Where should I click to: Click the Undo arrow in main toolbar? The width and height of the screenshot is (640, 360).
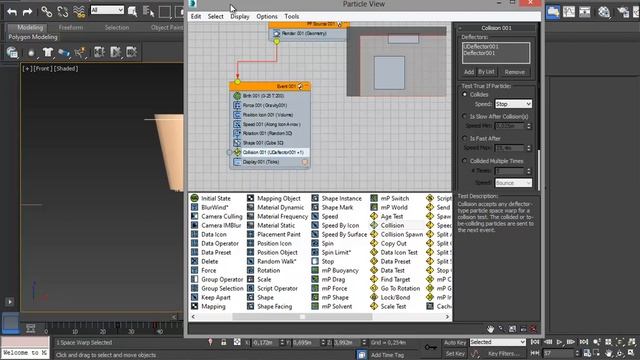click(x=12, y=11)
